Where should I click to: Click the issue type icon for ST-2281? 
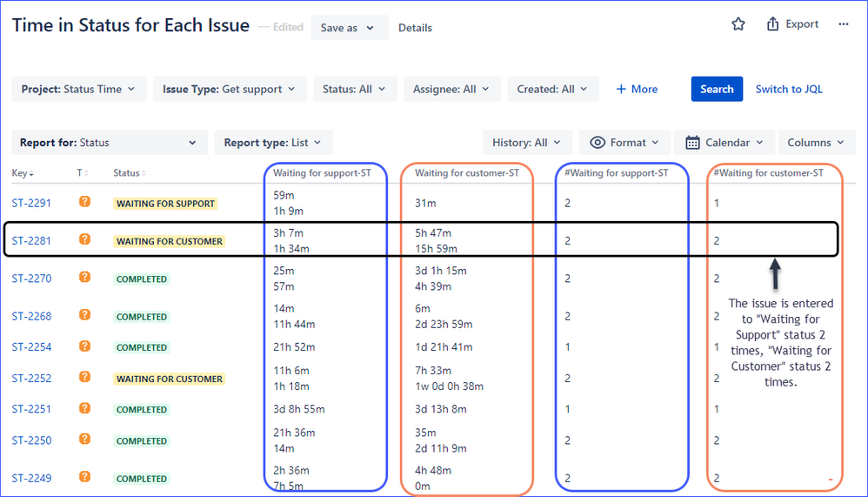pos(84,239)
